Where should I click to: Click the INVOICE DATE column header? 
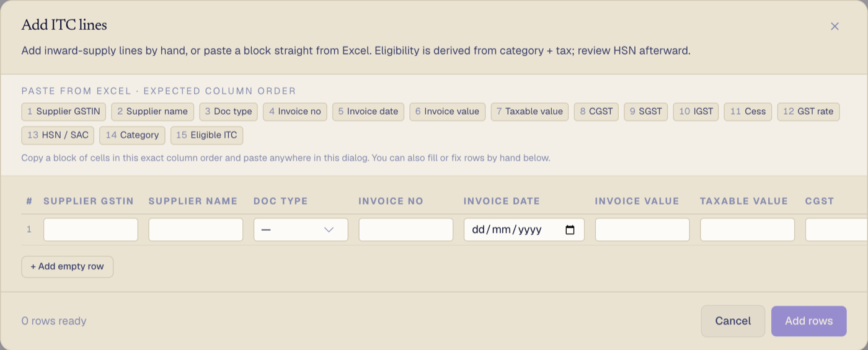pyautogui.click(x=502, y=201)
